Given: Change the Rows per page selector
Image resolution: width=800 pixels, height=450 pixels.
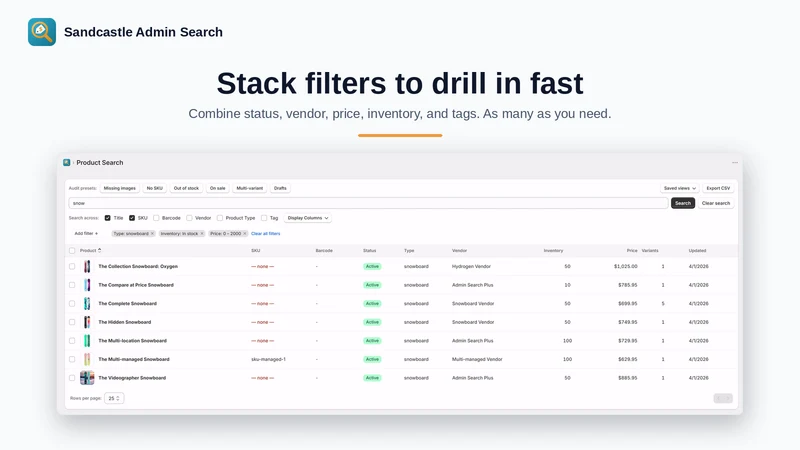Looking at the screenshot, I should click(114, 398).
